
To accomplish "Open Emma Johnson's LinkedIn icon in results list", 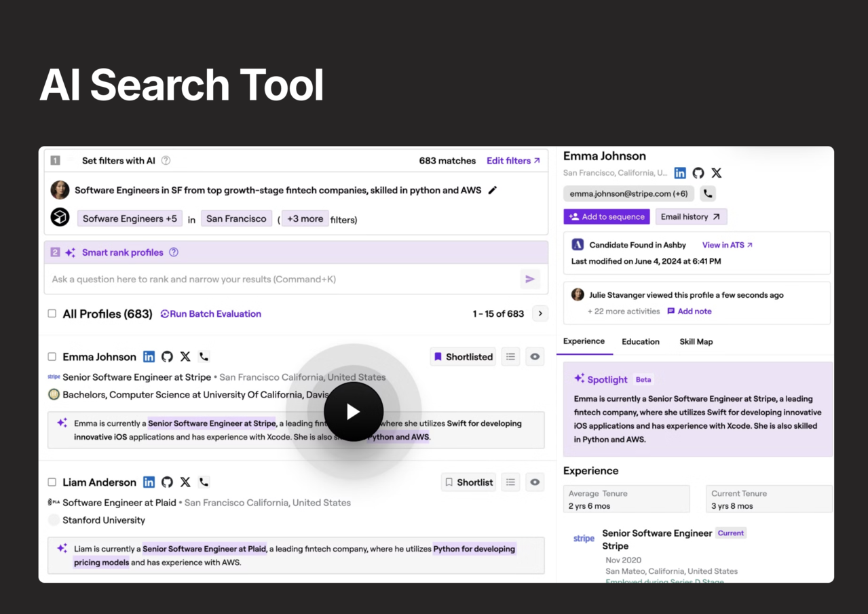I will (149, 357).
